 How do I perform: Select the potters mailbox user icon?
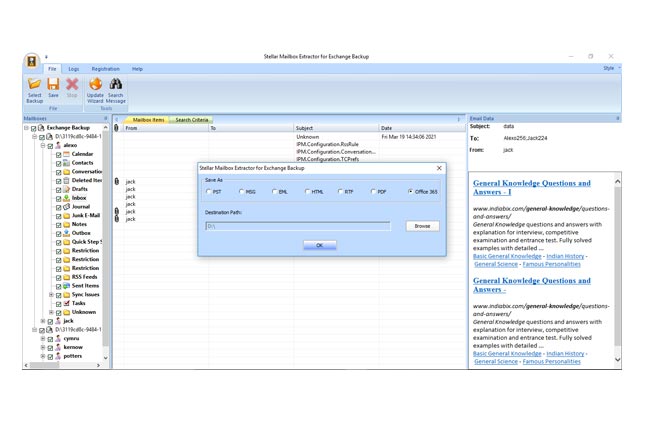pos(58,356)
